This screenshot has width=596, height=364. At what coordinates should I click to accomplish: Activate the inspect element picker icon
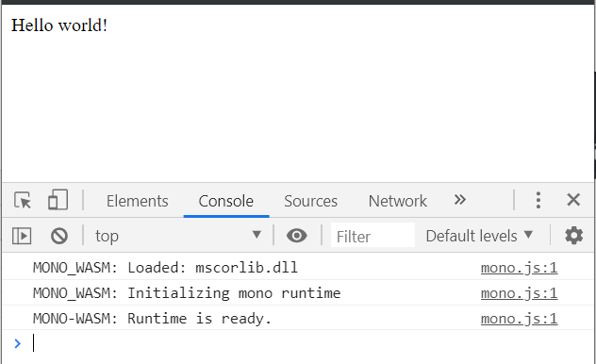click(x=23, y=200)
